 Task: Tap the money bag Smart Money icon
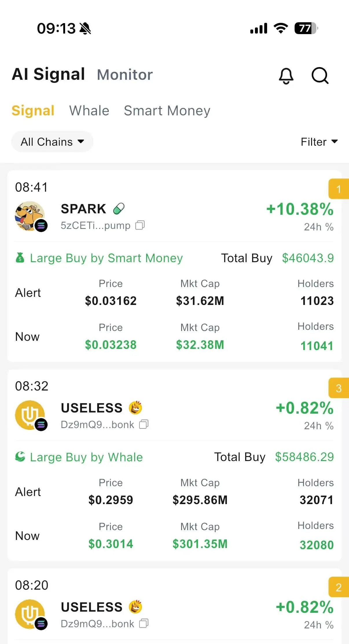coord(20,258)
